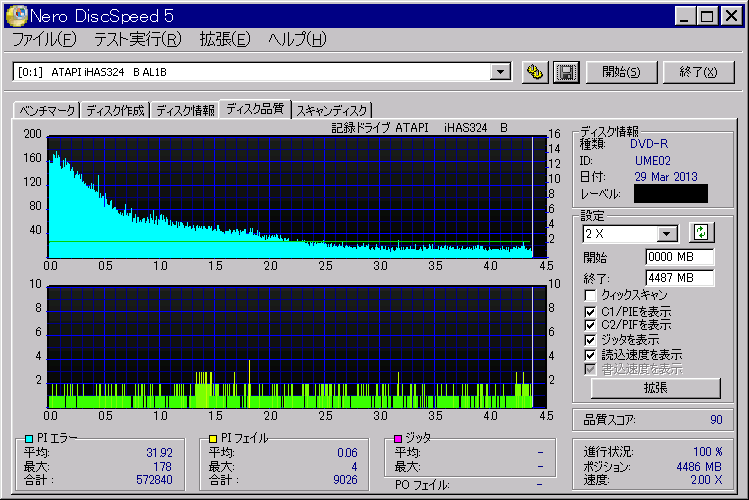Switch to the スキャンディスク tab
Screen dimensions: 749x500
point(332,111)
